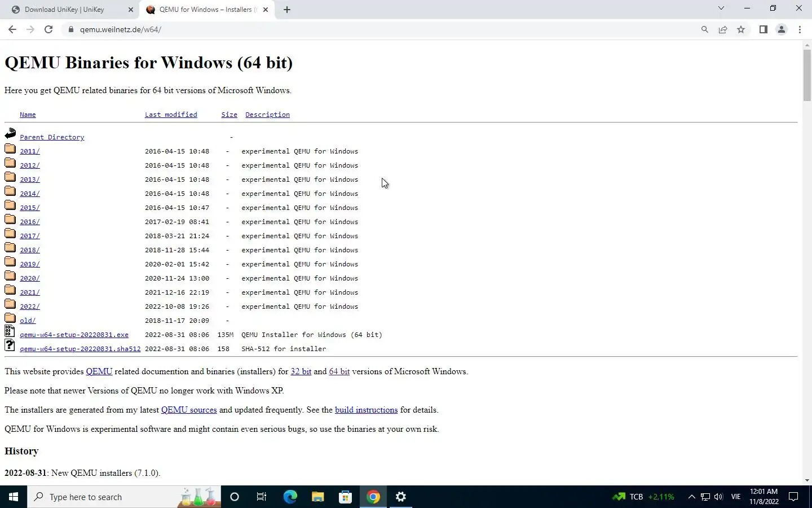The height and width of the screenshot is (508, 812).
Task: Open the 2014/ folder link
Action: point(30,194)
